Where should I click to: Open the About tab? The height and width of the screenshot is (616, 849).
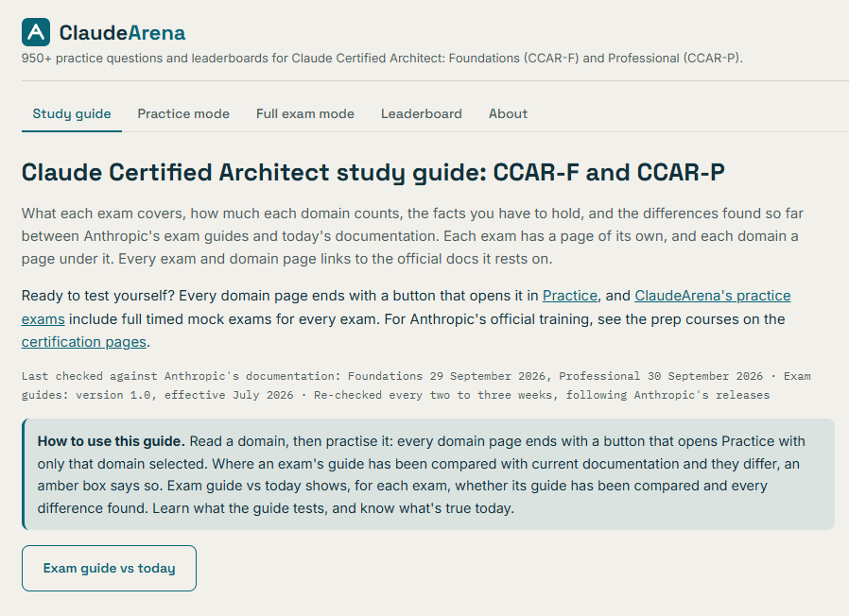click(x=508, y=113)
